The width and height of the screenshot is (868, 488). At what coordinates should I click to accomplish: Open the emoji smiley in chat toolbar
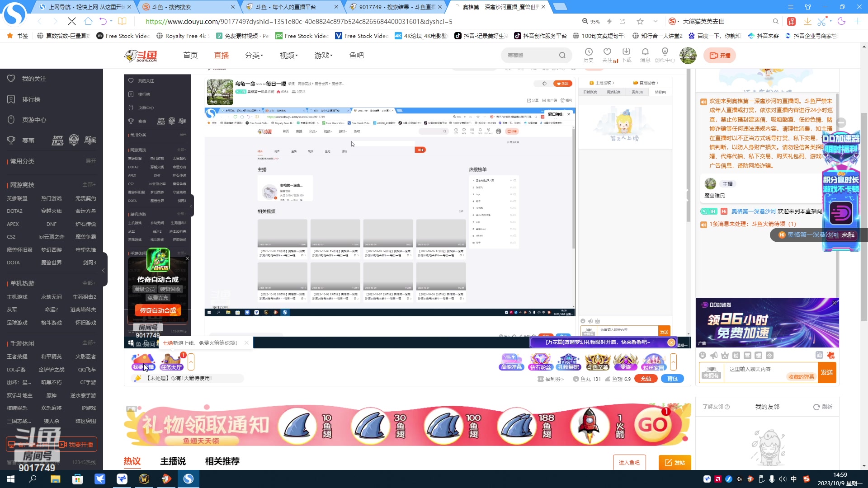pyautogui.click(x=703, y=356)
